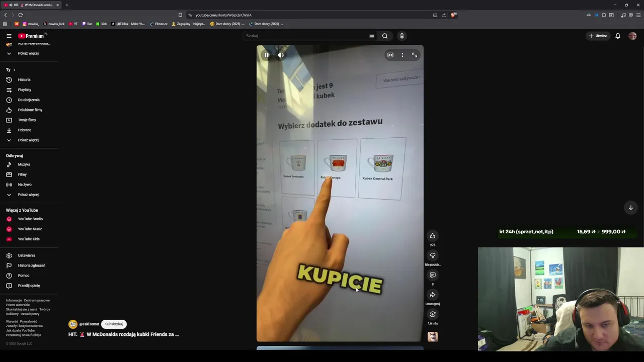The image size is (644, 362).
Task: Open the browser music playlist icon
Action: [623, 15]
